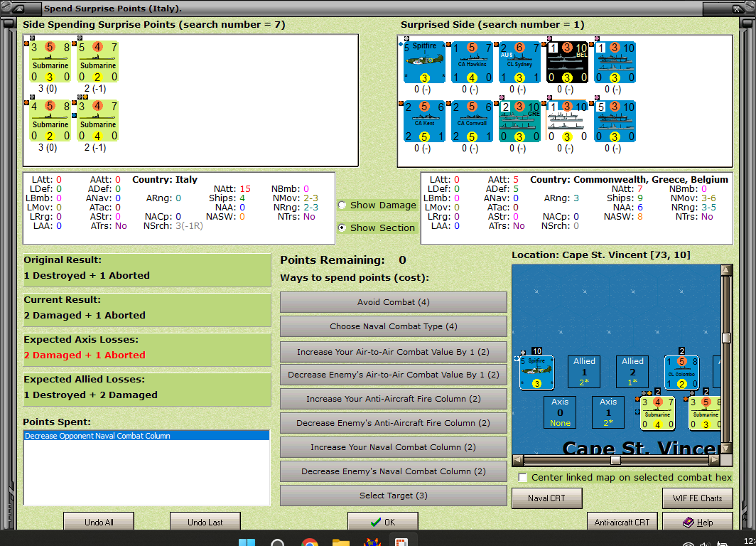Select the Show Section radio button
Screen dimensions: 756x546
342,227
